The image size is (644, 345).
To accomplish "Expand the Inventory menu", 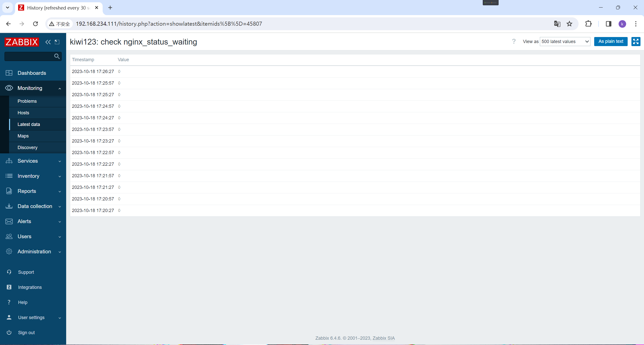I will pyautogui.click(x=33, y=176).
